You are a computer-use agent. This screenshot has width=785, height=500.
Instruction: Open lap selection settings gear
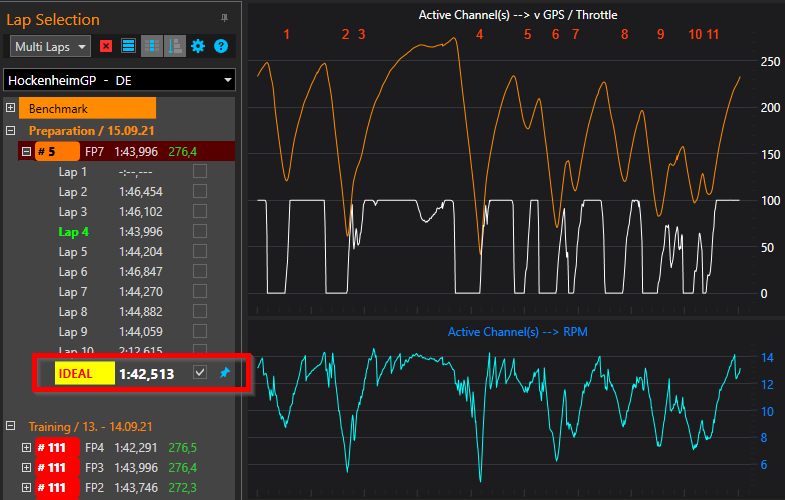pos(198,46)
